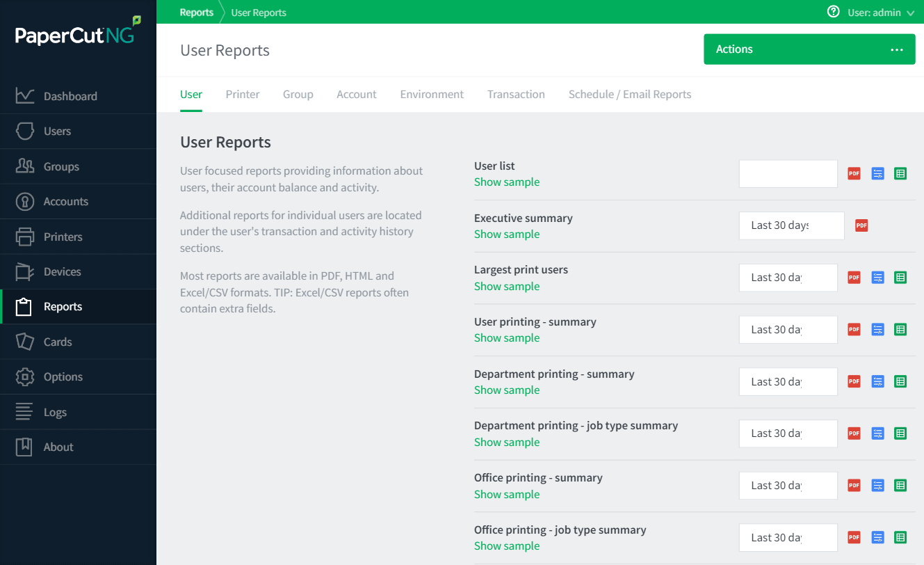Image resolution: width=924 pixels, height=565 pixels.
Task: Change Department printing summary date range
Action: point(788,381)
